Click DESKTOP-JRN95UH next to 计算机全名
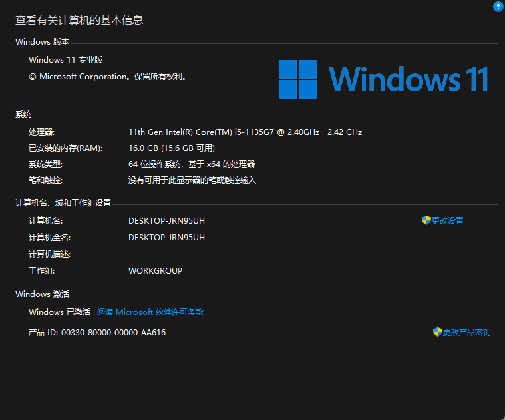Screen dimensions: 505x420 [x=166, y=238]
